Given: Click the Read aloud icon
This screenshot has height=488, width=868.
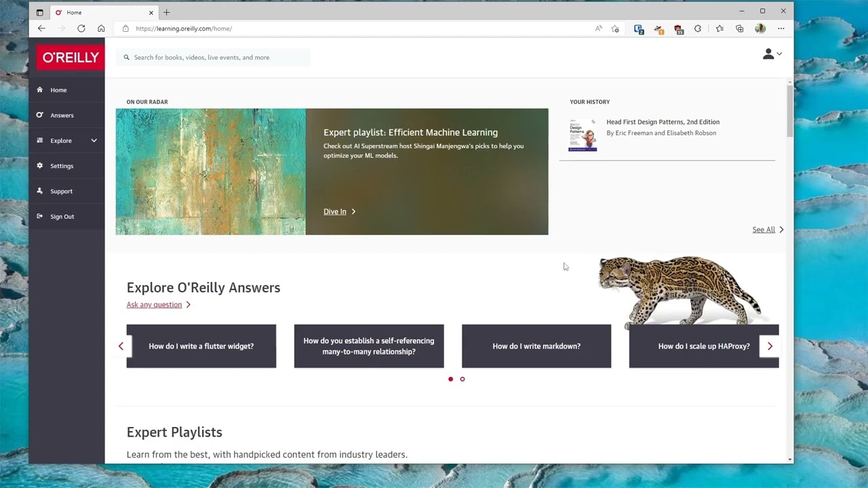Looking at the screenshot, I should coord(598,28).
